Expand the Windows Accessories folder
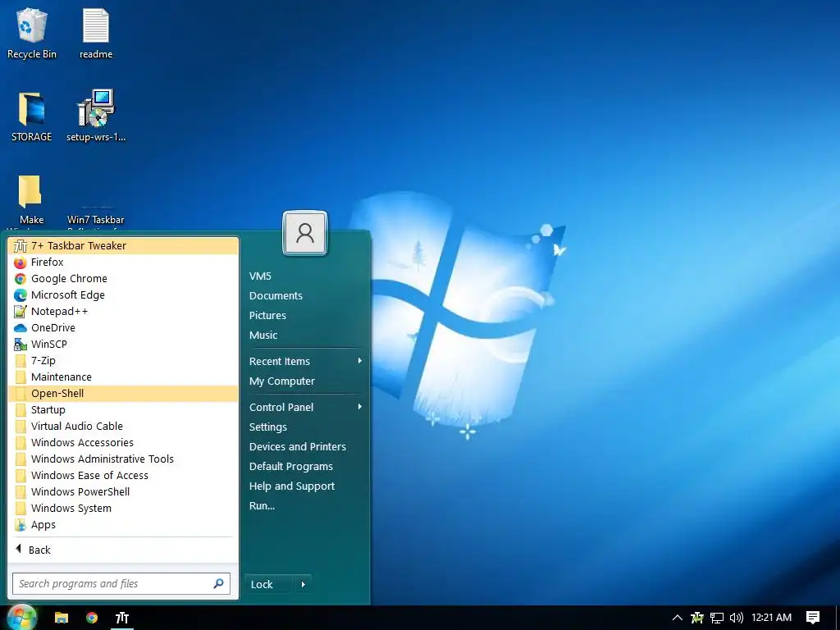 tap(123, 442)
